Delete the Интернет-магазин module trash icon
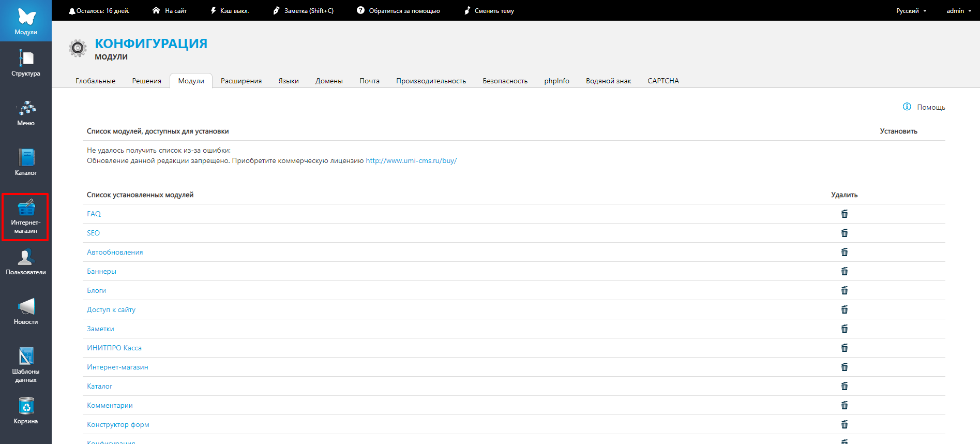This screenshot has width=980, height=444. click(845, 367)
